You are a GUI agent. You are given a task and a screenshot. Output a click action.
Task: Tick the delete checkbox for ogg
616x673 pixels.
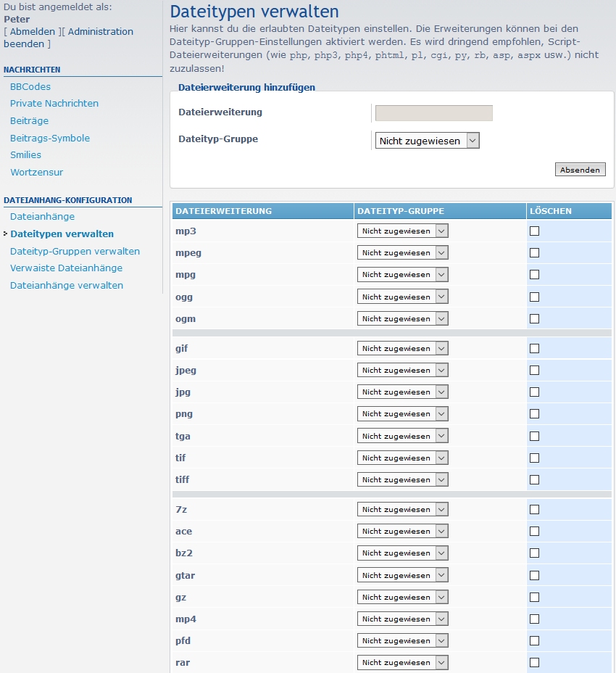tap(534, 297)
